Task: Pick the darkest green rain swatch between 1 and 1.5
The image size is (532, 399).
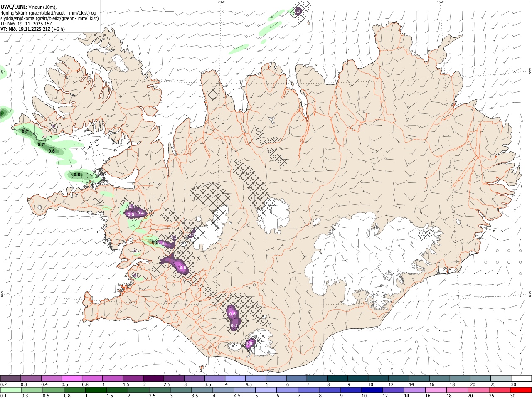Action: click(96, 390)
